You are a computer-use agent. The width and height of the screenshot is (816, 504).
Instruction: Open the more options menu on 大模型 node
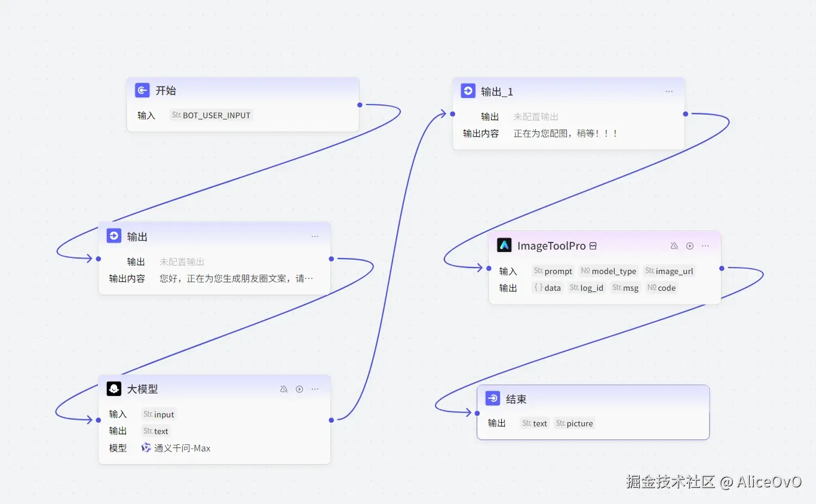click(315, 389)
